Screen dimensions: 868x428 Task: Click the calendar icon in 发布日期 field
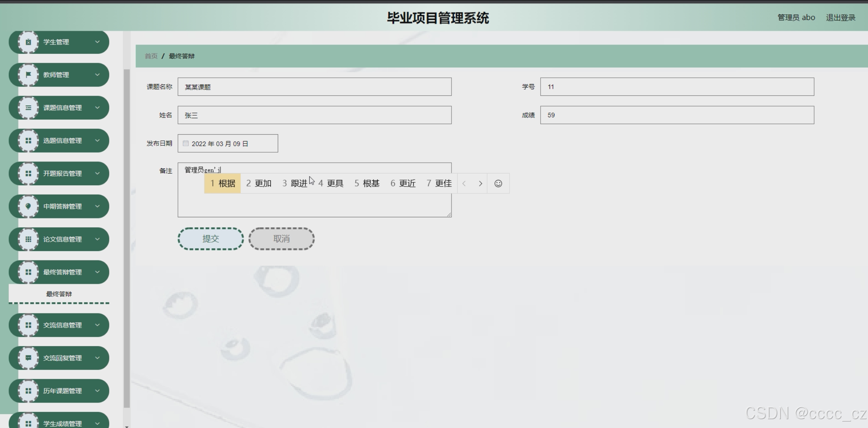point(186,143)
